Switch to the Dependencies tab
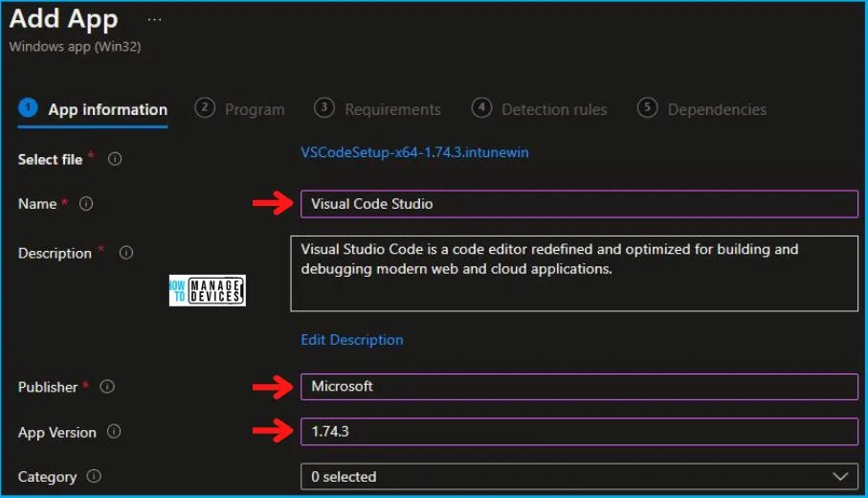The image size is (868, 498). (701, 109)
